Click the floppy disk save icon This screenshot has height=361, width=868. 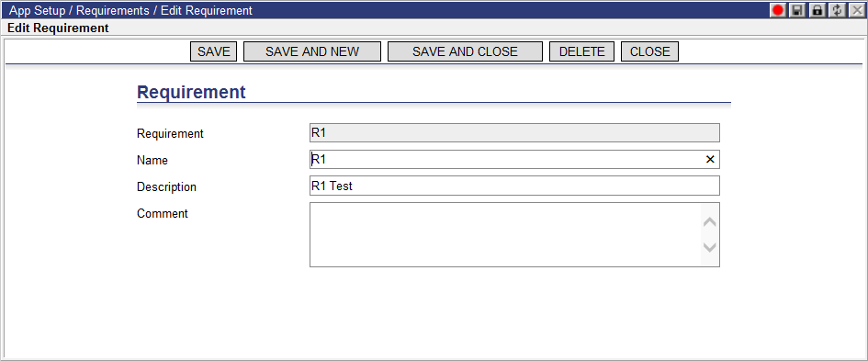797,10
